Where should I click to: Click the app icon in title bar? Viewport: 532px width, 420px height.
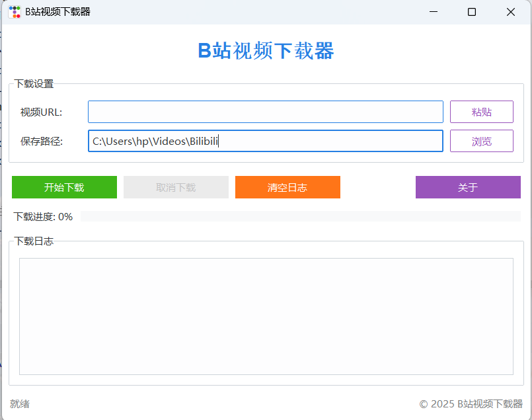point(15,12)
